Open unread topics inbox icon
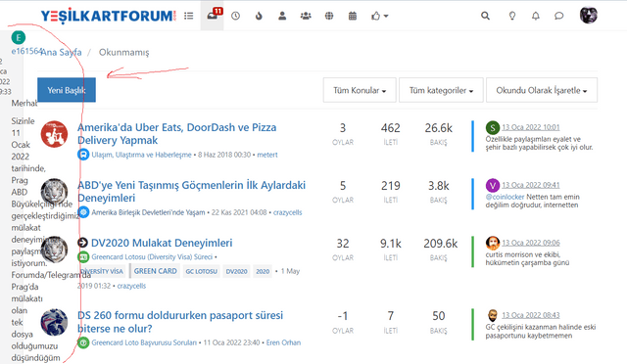 (212, 16)
